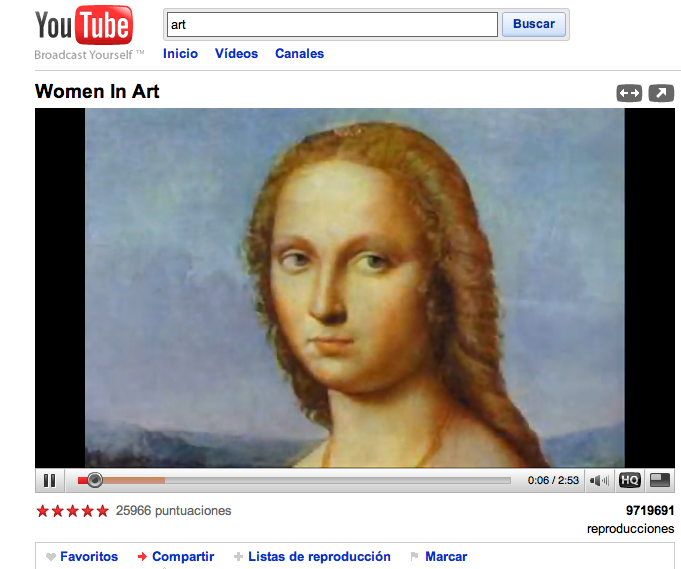The image size is (681, 569).
Task: Click the '25966 puntuaciones' rating count
Action: point(173,511)
